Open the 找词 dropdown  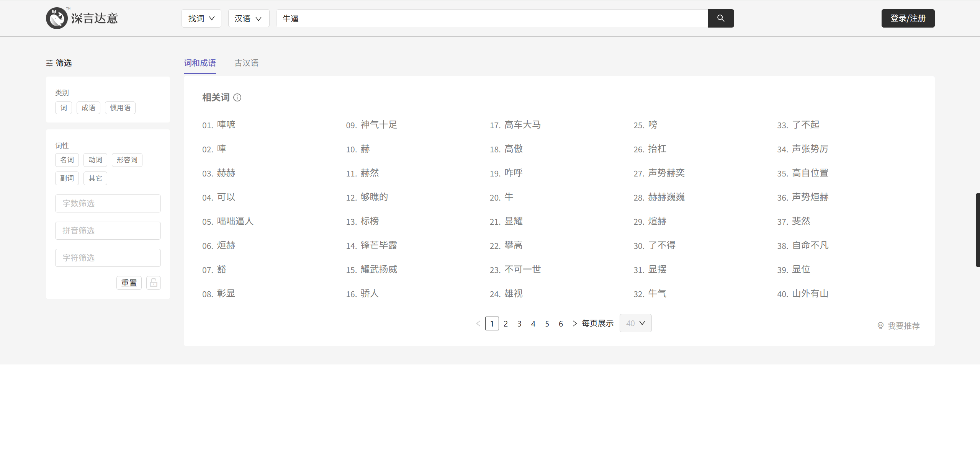[x=201, y=18]
